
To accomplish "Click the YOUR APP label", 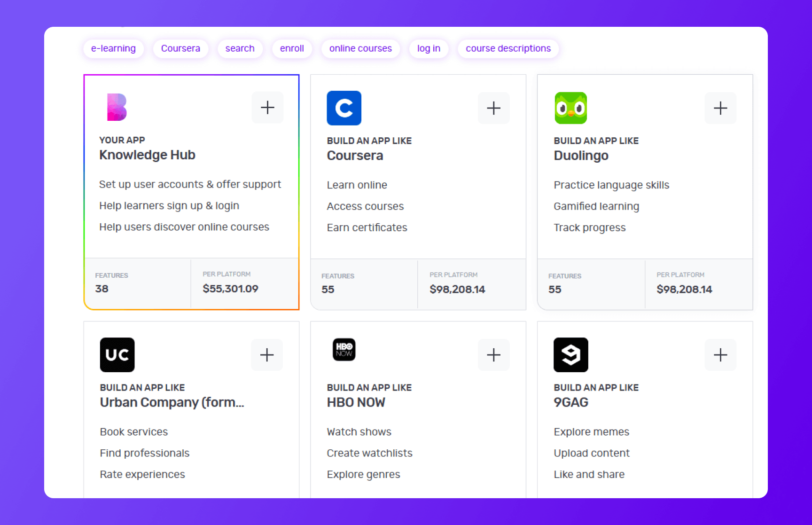I will tap(122, 140).
